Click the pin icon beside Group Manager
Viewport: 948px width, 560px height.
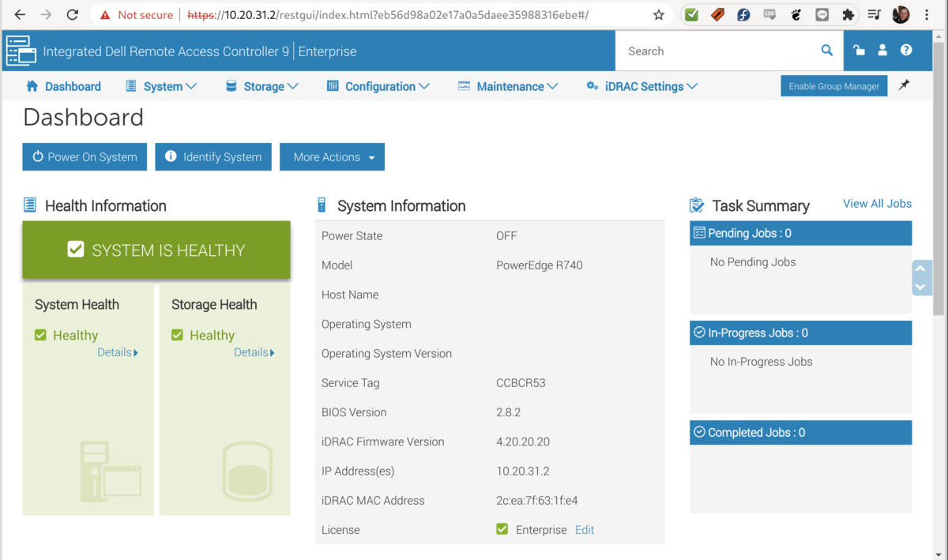905,85
